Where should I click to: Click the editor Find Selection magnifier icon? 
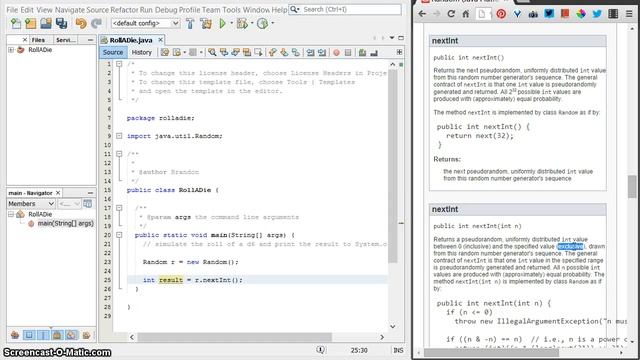pos(212,52)
